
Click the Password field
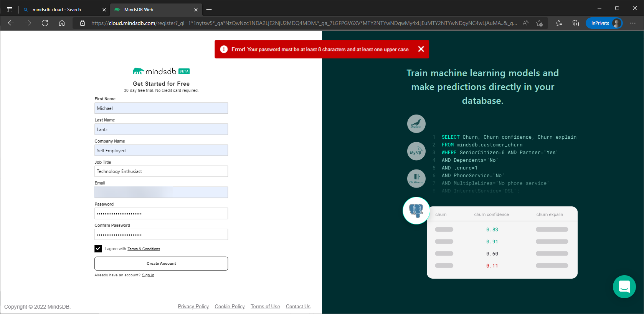161,213
